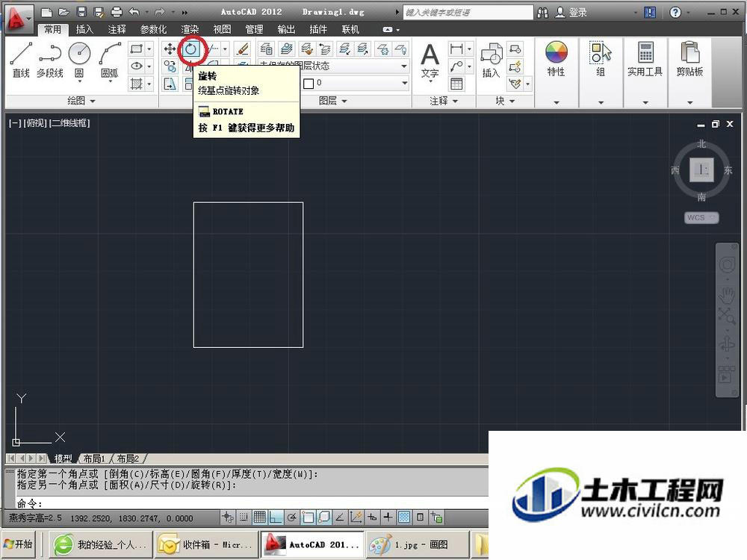
Task: Click the Table annotation icon
Action: point(456,84)
